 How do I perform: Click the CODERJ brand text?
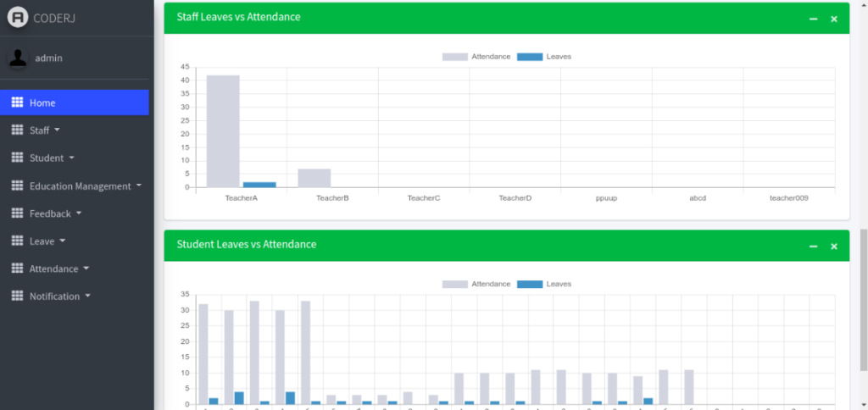54,18
